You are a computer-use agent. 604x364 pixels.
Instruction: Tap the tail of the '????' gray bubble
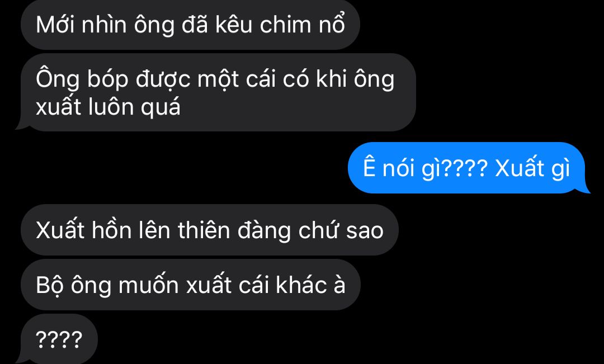pyautogui.click(x=22, y=360)
